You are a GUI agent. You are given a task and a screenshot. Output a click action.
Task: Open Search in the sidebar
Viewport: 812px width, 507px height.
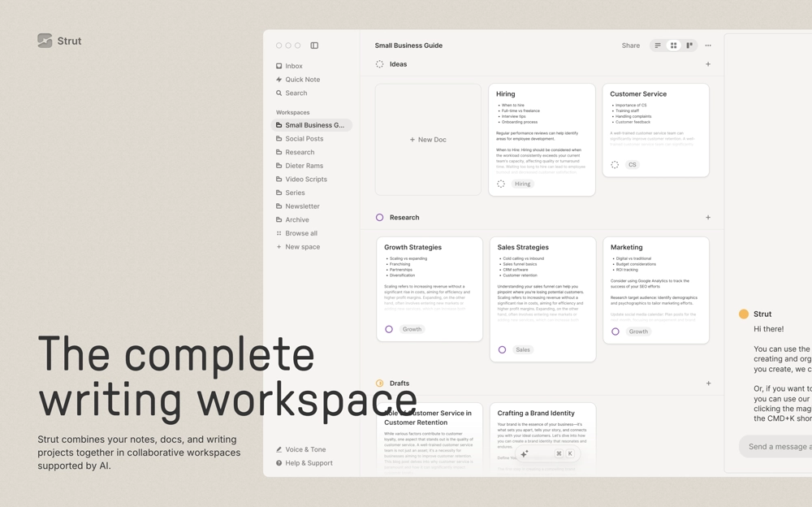tap(291, 93)
